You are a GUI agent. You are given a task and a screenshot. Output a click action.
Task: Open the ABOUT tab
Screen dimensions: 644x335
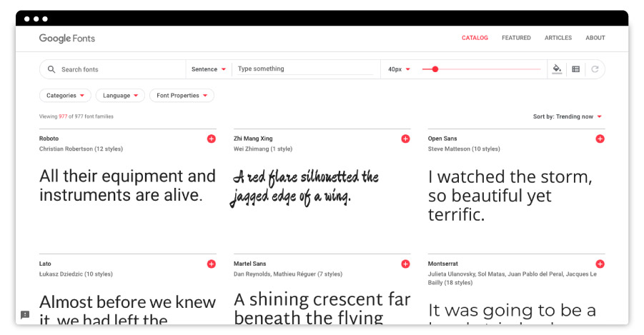[595, 38]
